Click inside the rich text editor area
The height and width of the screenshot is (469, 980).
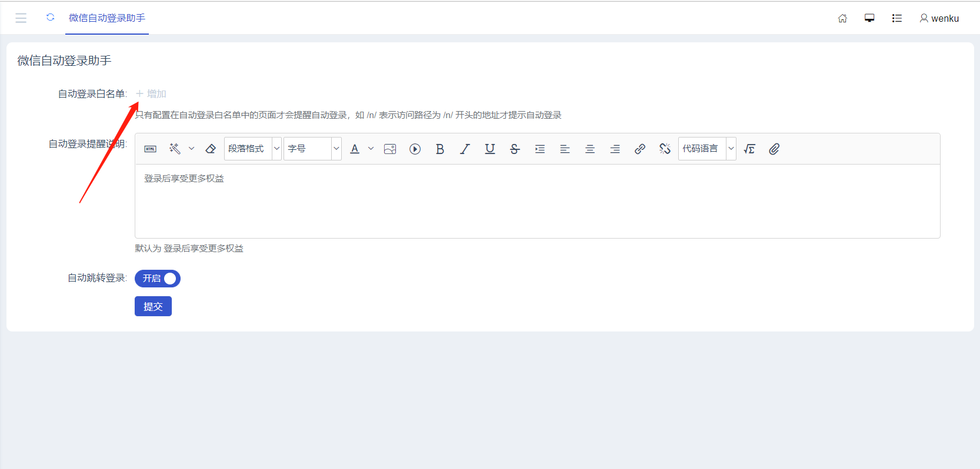coord(538,201)
